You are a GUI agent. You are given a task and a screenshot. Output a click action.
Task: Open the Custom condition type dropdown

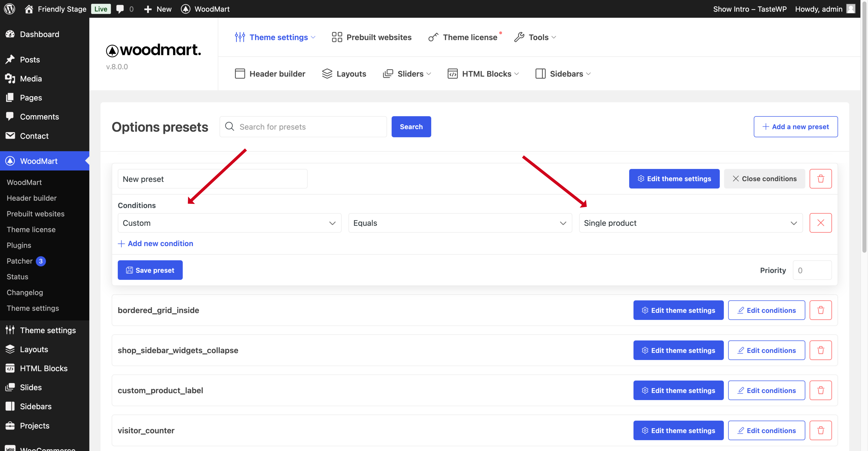229,223
